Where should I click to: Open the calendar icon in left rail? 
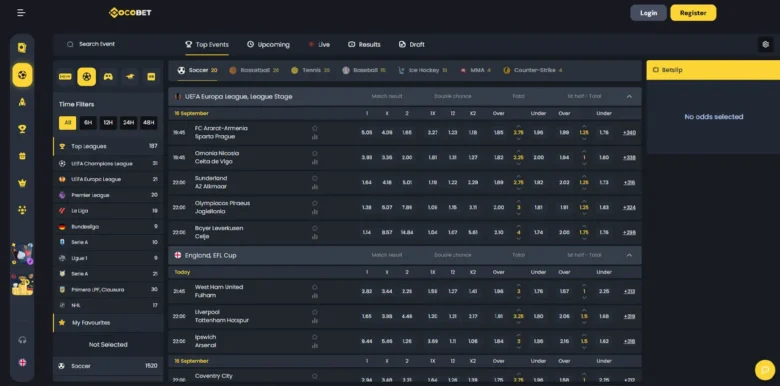pyautogui.click(x=22, y=156)
